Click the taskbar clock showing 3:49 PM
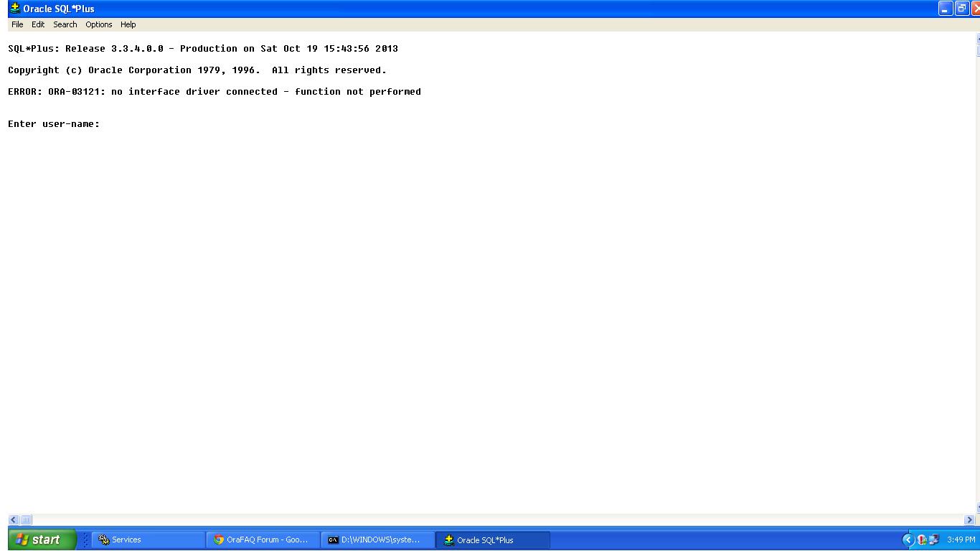This screenshot has height=551, width=980. 961,540
